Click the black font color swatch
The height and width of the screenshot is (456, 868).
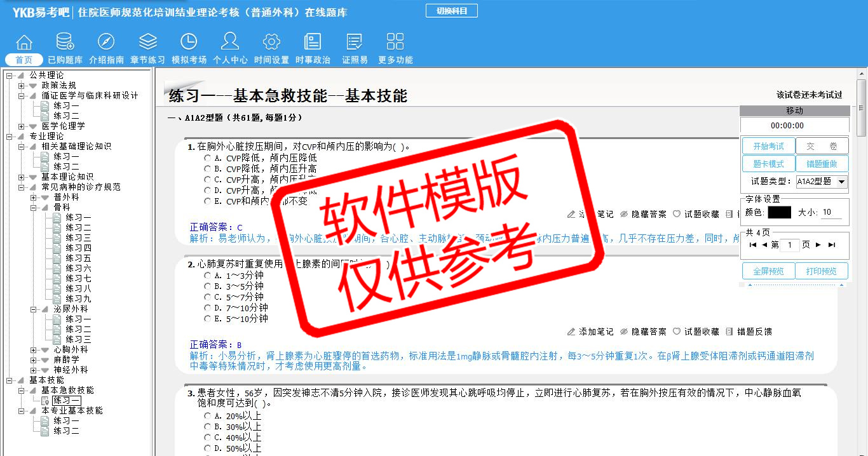coord(779,213)
